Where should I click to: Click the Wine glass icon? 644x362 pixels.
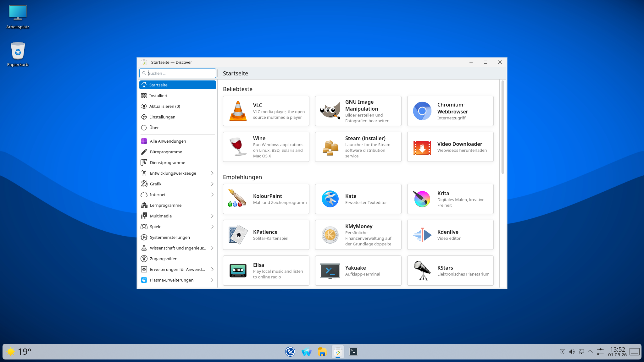click(238, 147)
